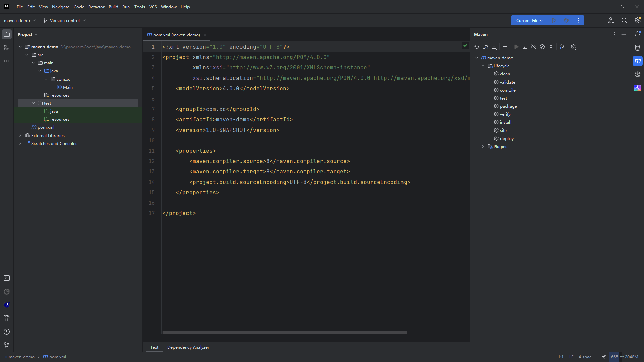Screen dimensions: 644x362
Task: Toggle Maven tool window sidebar button
Action: (638, 61)
